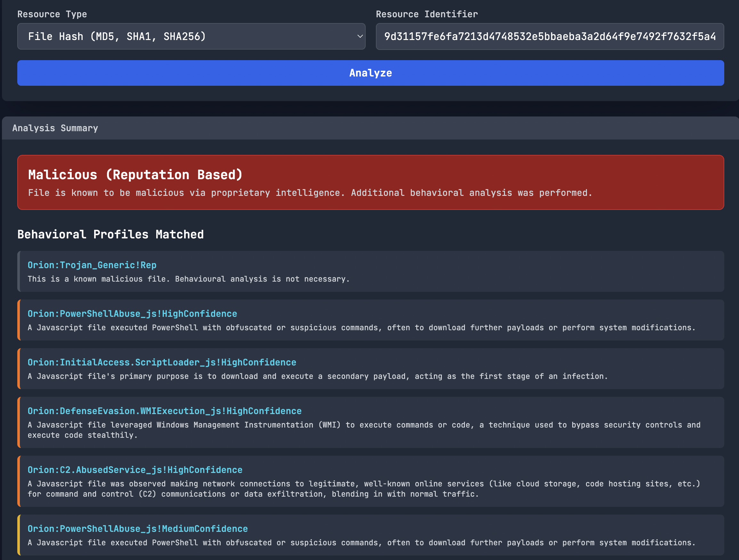The width and height of the screenshot is (739, 560).
Task: Click the Analysis Summary header
Action: [55, 128]
